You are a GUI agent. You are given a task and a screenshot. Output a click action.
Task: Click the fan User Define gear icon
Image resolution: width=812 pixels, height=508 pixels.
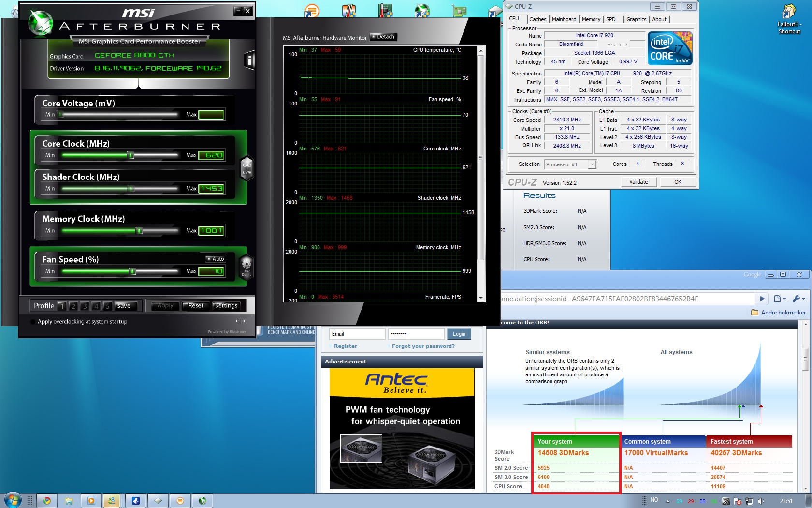[246, 267]
